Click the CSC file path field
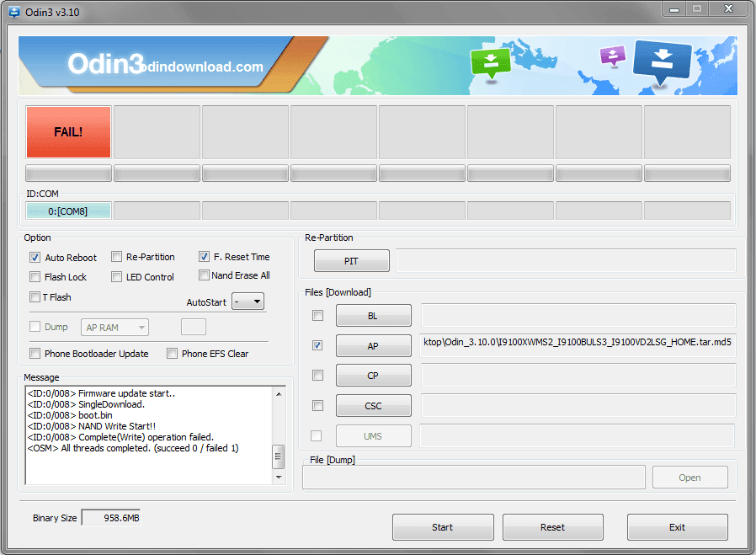Screen dimensions: 756x555 click(x=578, y=406)
